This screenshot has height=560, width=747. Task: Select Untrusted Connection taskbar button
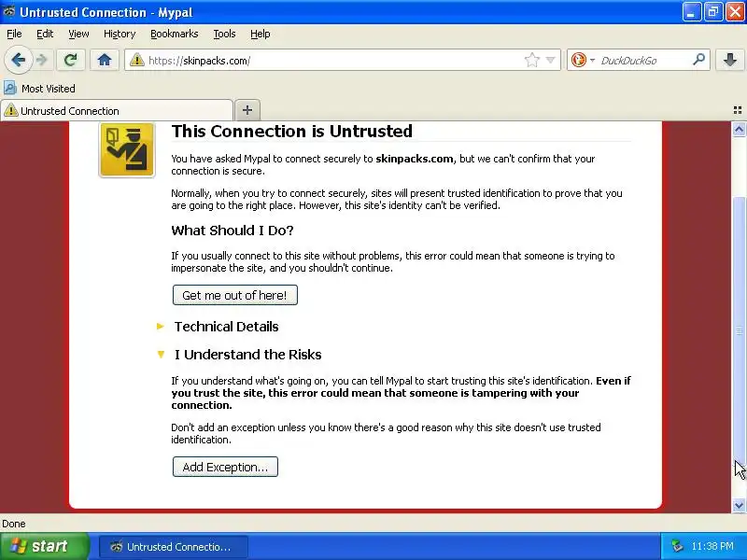pos(174,547)
